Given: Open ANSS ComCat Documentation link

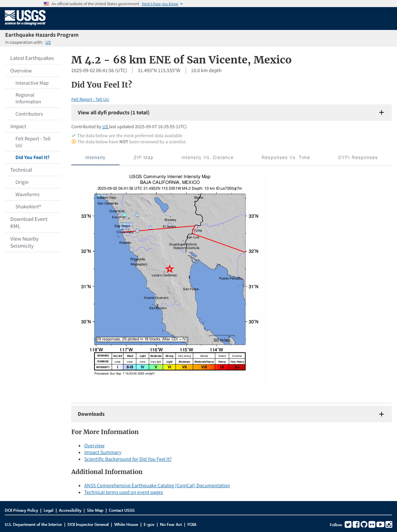Looking at the screenshot, I should click(x=157, y=486).
